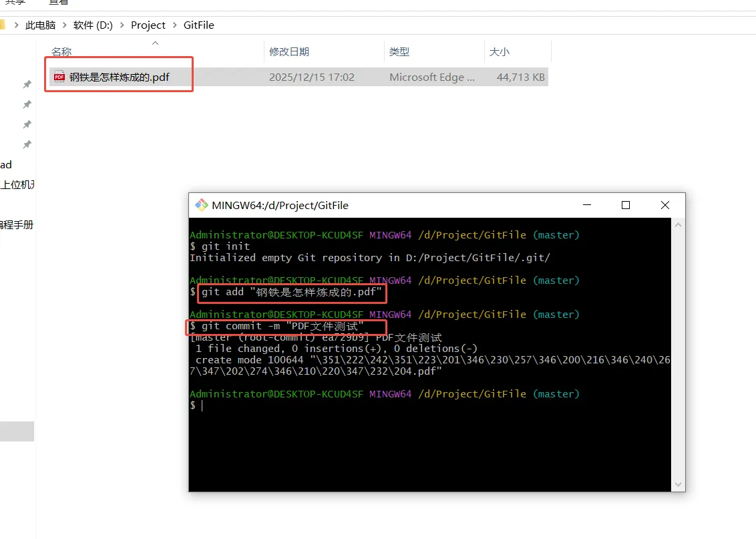The height and width of the screenshot is (539, 756).
Task: Click the second pin icon in sidebar
Action: [x=27, y=104]
